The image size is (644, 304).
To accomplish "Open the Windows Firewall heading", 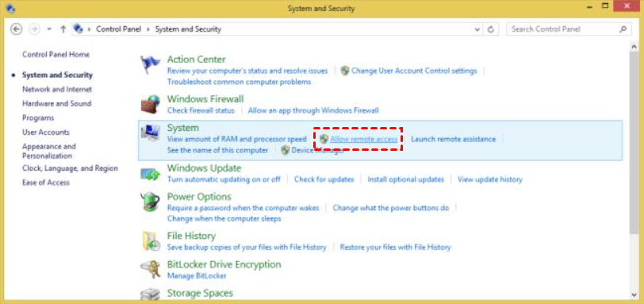I will click(205, 99).
